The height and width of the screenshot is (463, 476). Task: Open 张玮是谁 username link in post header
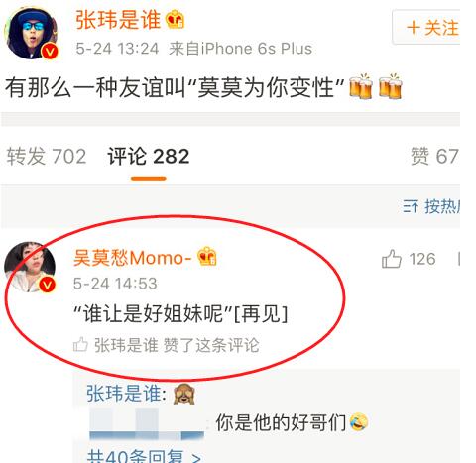pyautogui.click(x=118, y=19)
